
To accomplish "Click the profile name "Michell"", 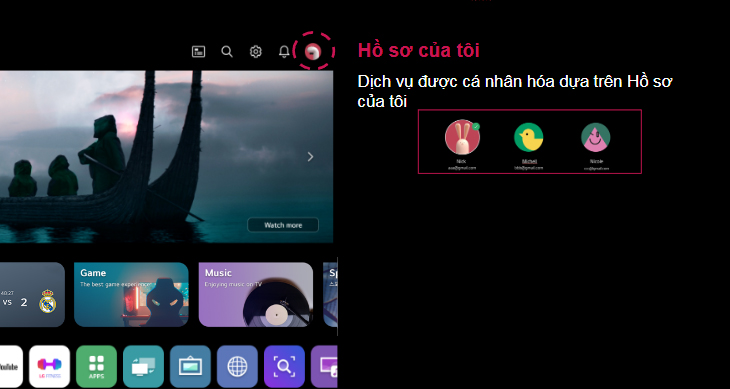I will coord(529,161).
